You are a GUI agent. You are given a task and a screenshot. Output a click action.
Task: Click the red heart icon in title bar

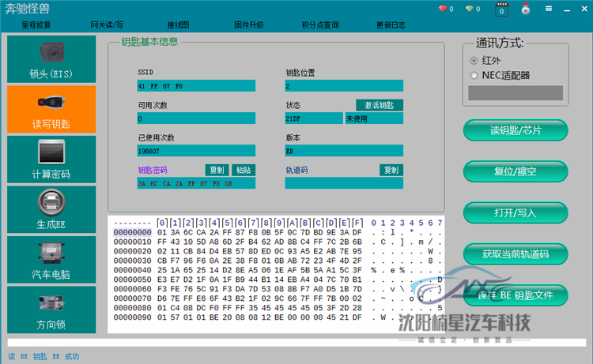point(442,9)
